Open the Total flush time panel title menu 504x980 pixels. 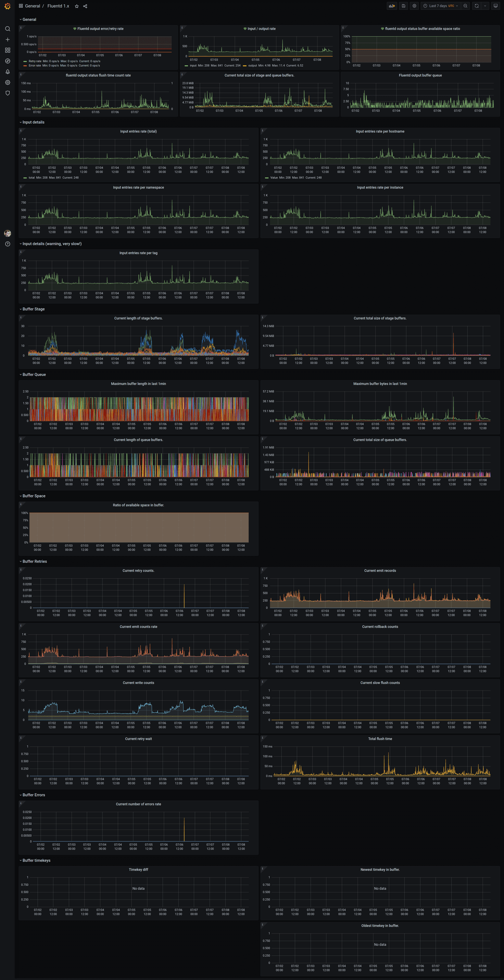point(380,739)
